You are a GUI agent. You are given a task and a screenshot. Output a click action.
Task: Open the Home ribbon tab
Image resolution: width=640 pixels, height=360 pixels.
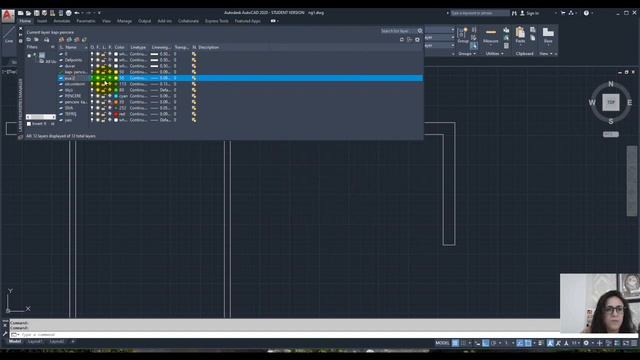pos(25,21)
